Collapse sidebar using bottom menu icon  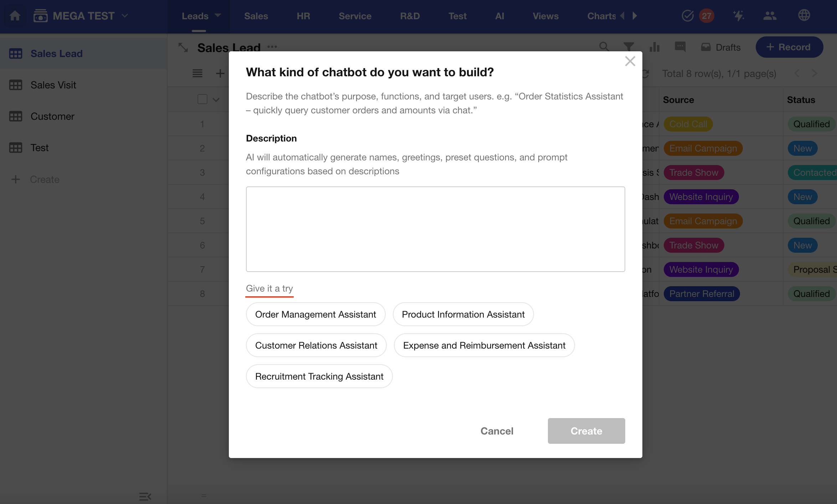145,496
